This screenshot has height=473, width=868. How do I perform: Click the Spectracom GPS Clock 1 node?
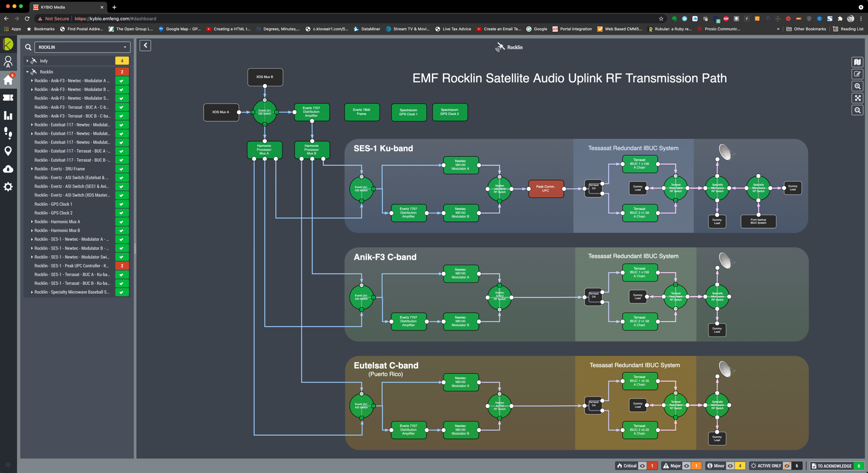coord(409,112)
